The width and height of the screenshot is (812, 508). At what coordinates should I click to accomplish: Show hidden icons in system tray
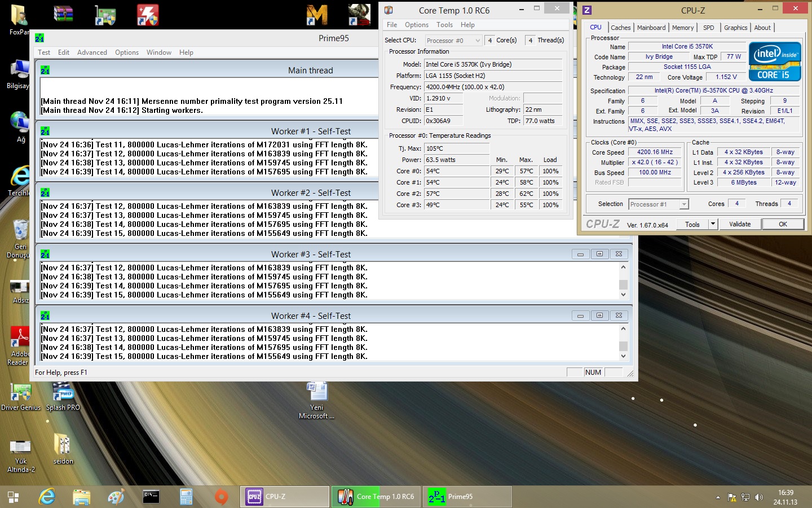click(x=718, y=497)
